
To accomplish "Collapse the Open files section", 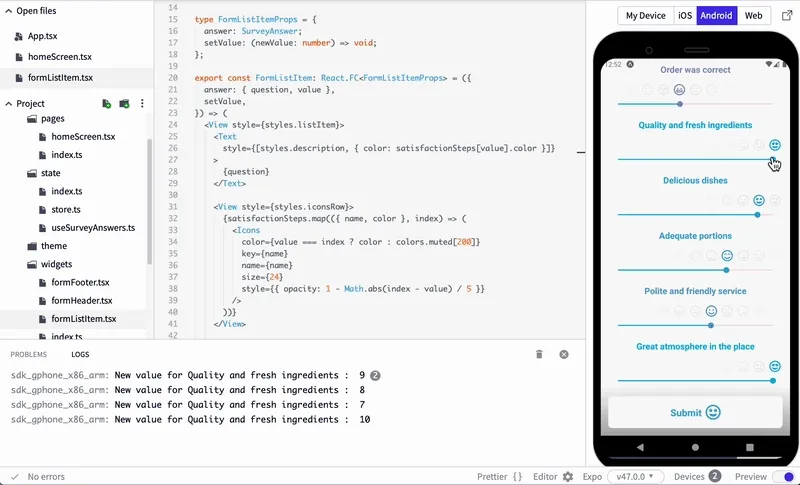I will pyautogui.click(x=9, y=11).
